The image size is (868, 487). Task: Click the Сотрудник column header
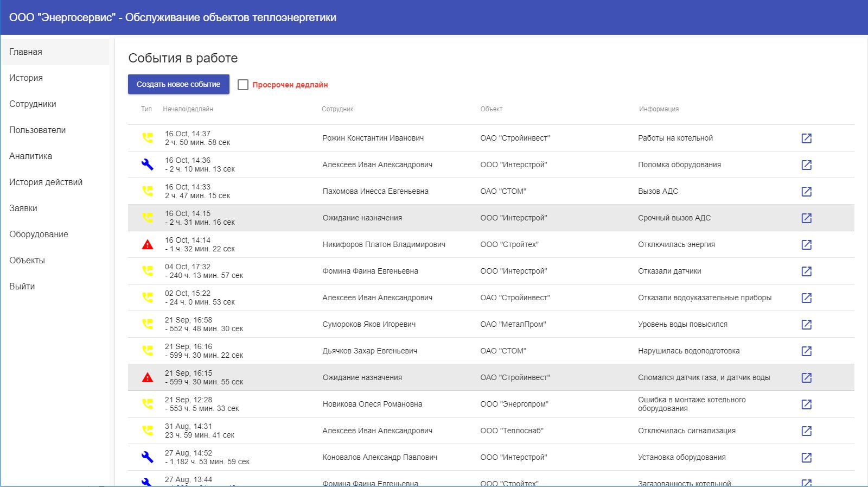click(337, 109)
